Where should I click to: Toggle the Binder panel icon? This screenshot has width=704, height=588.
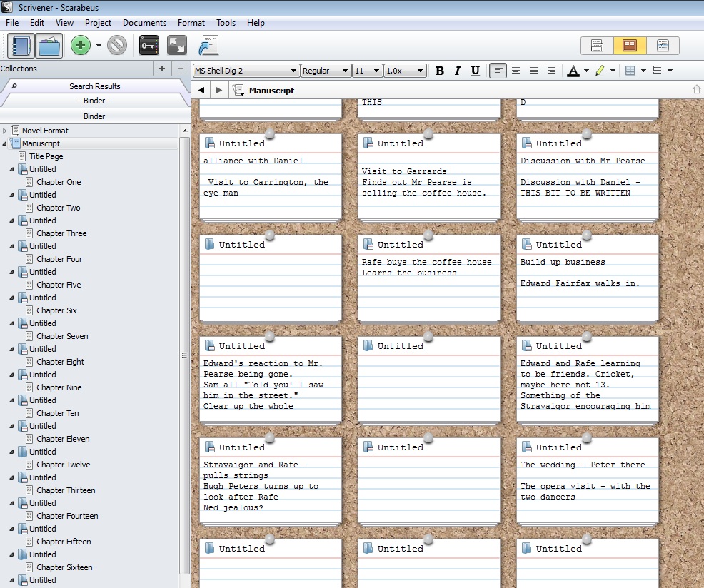pyautogui.click(x=21, y=46)
